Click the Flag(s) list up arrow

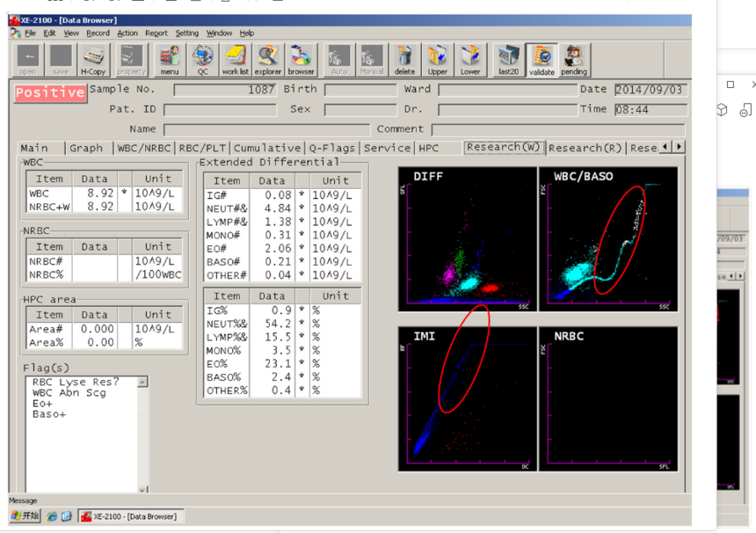(142, 382)
